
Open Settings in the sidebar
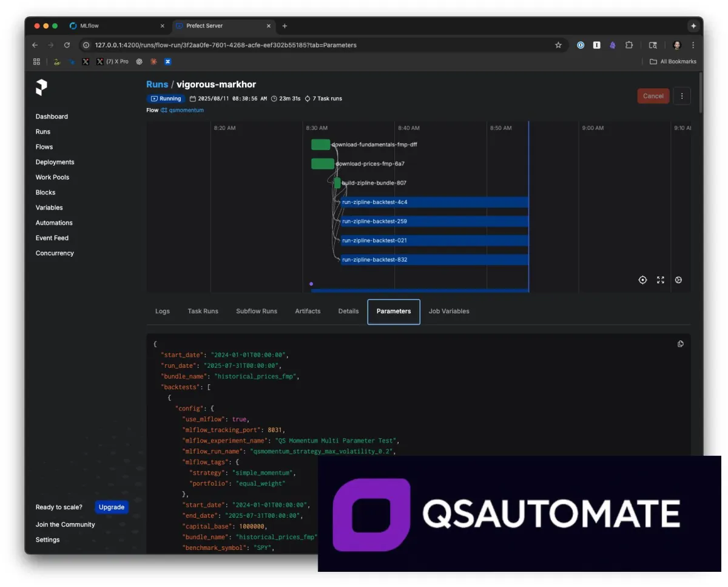(47, 540)
